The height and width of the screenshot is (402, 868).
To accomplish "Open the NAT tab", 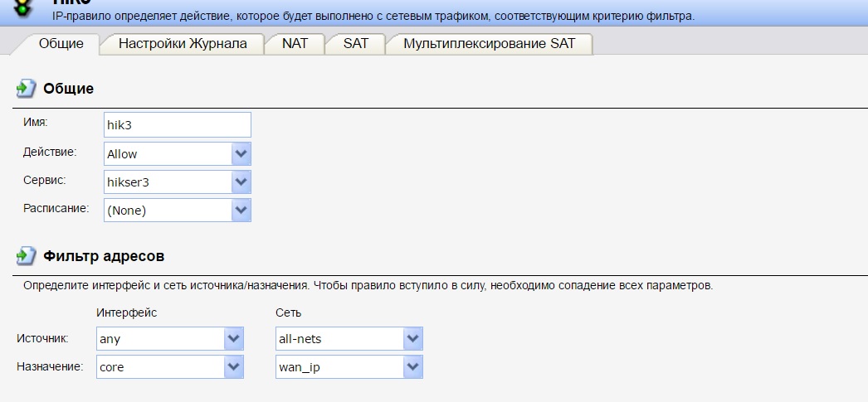I will click(x=295, y=44).
